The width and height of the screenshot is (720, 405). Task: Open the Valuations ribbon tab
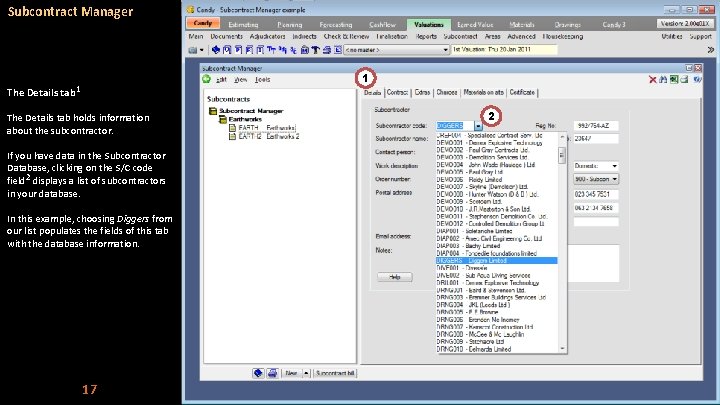[x=428, y=24]
